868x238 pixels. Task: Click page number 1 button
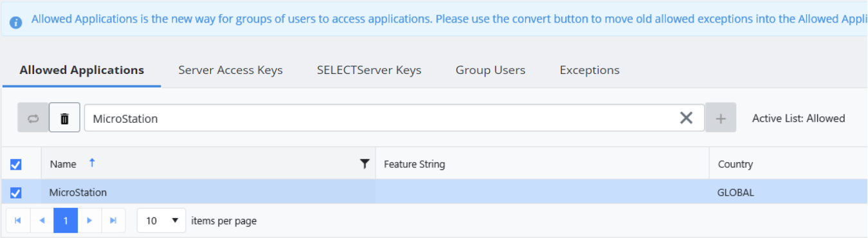[x=66, y=221]
